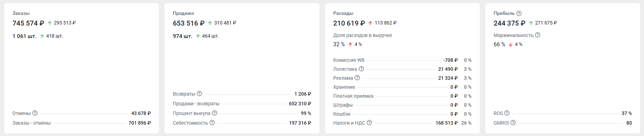
Task: Click the question mark beside Процент выкупа
Action: coord(215,113)
